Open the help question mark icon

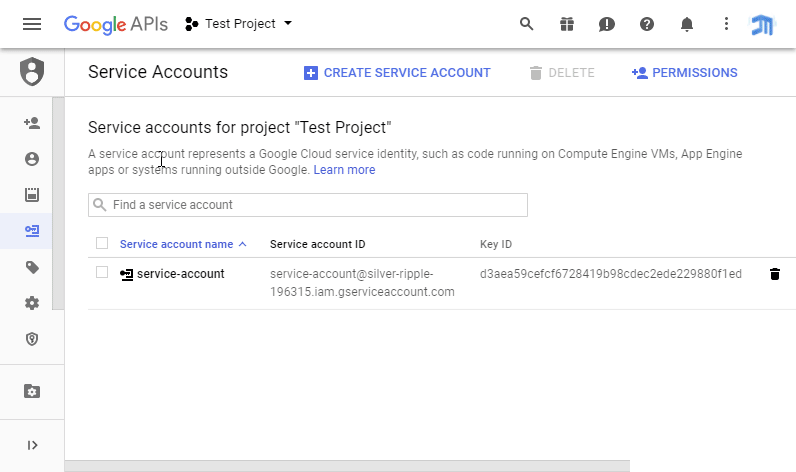pos(647,24)
